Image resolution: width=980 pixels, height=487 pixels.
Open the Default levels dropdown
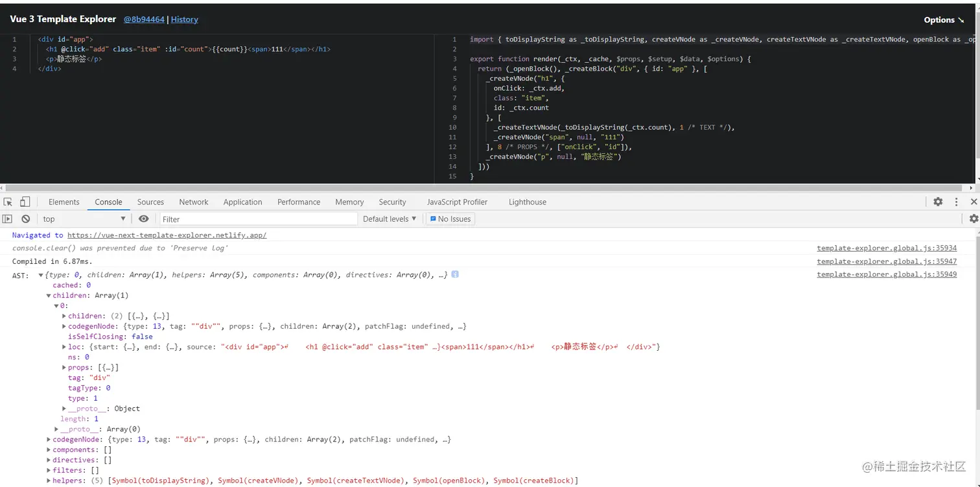[390, 219]
